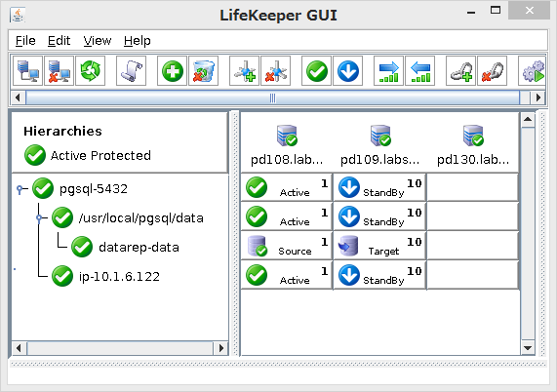
Task: Click the toolbar scroll right arrow
Action: [538, 98]
